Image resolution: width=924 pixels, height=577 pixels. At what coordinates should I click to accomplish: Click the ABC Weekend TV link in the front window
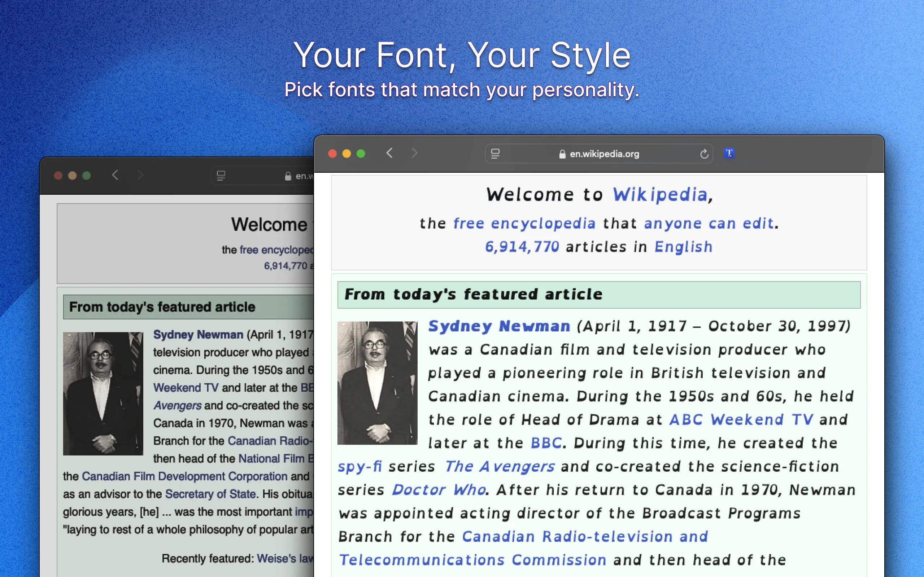click(x=741, y=420)
